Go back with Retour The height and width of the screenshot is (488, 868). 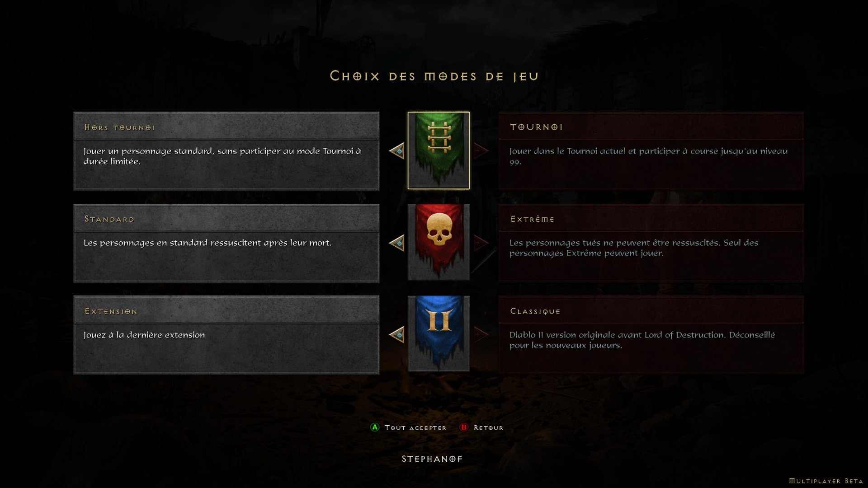pyautogui.click(x=488, y=428)
